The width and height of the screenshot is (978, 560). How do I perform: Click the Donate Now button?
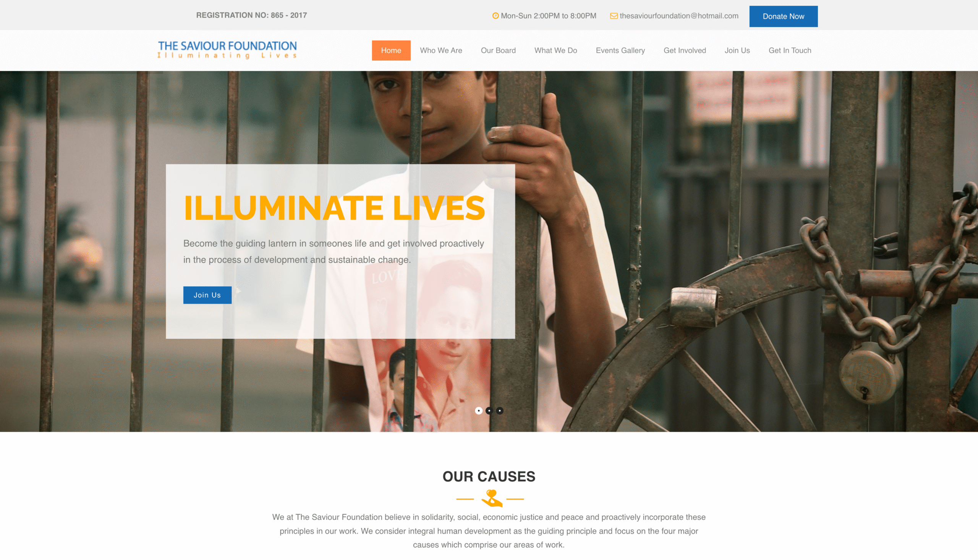pos(784,16)
